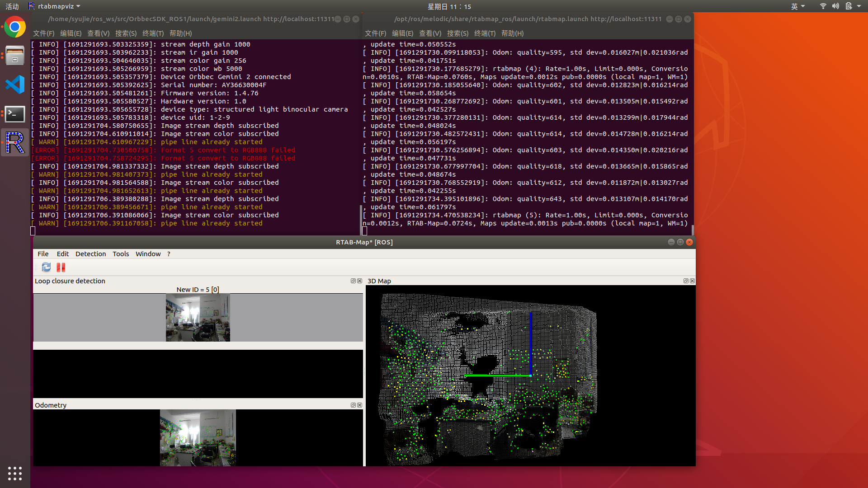The height and width of the screenshot is (488, 868).
Task: Open 文件(F) menu in rtabmap.launch terminal
Action: [375, 33]
